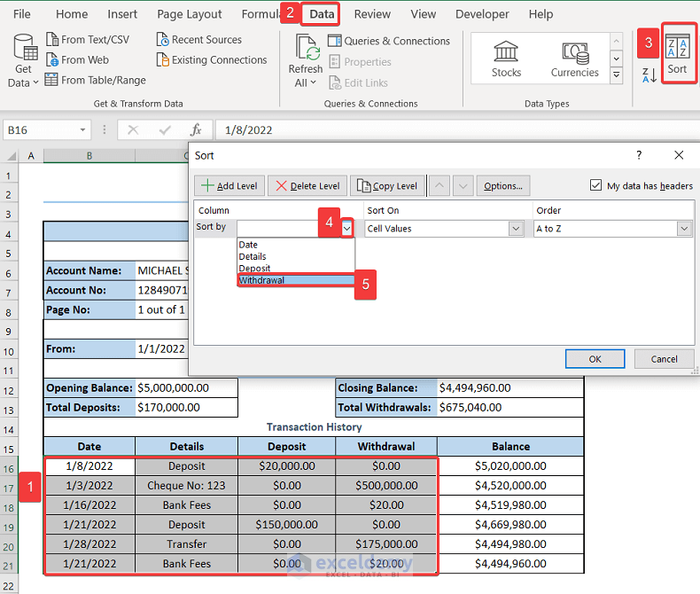
Task: Open the Sort On dropdown
Action: 516,229
